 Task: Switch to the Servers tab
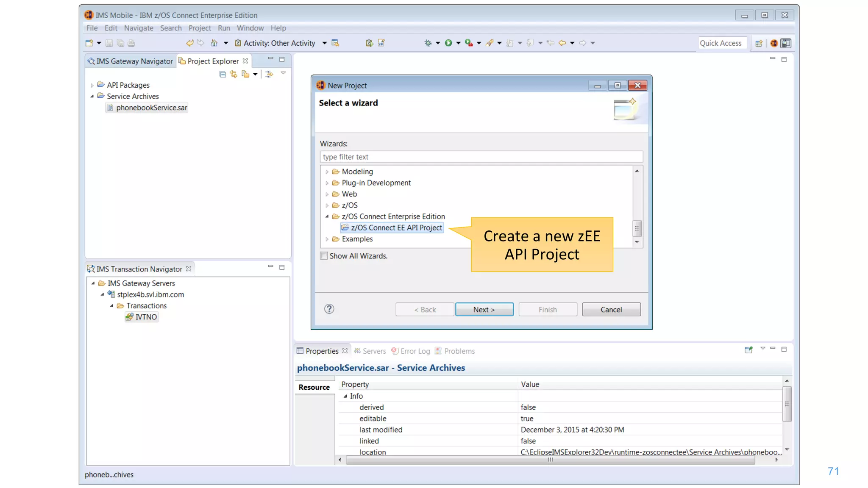370,351
